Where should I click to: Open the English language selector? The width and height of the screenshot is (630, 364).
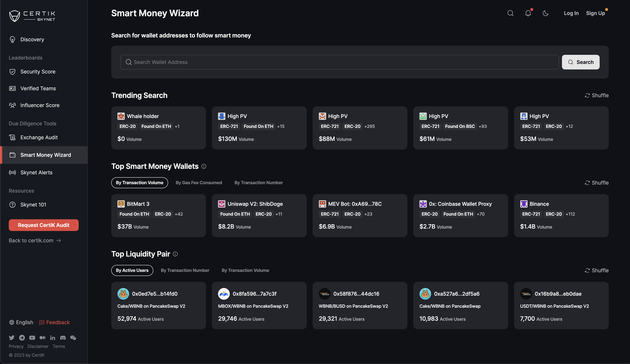tap(21, 322)
